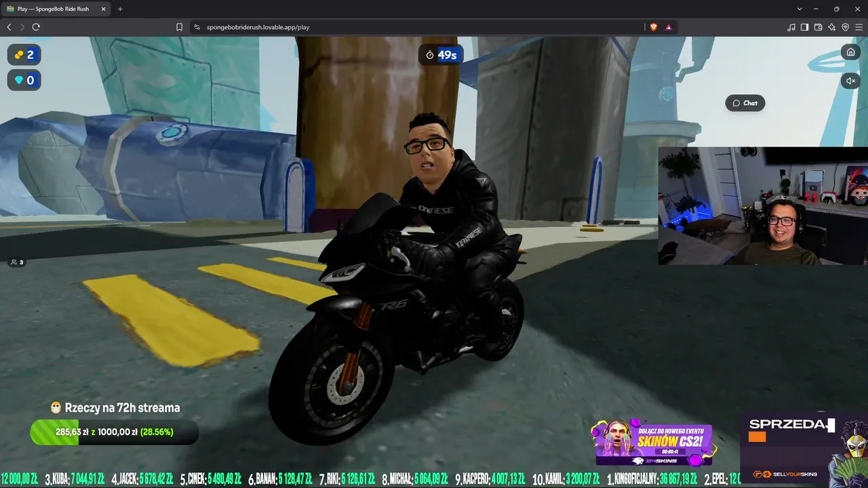Click the stream donation goal progress bar
868x488 pixels.
[114, 432]
